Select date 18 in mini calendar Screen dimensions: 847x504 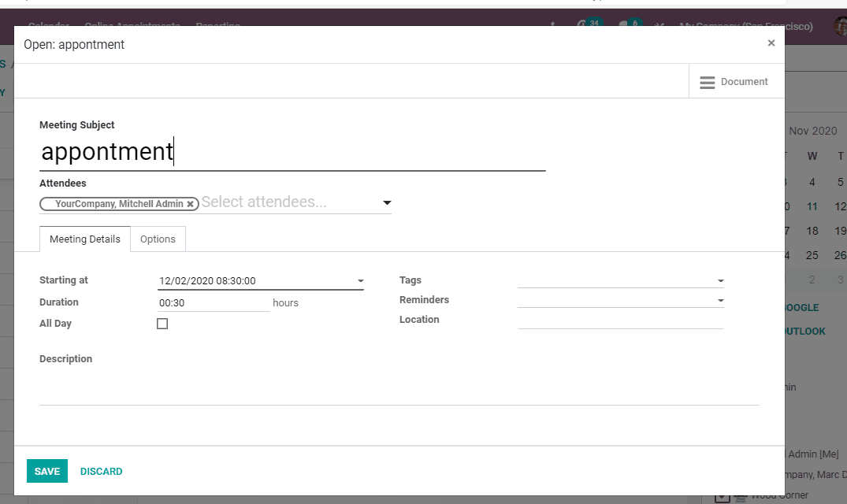tap(812, 231)
